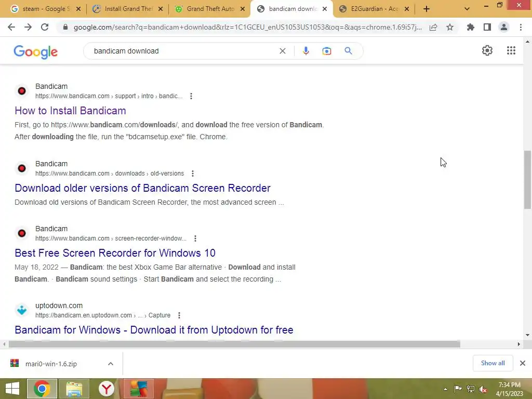This screenshot has height=399, width=532.
Task: Click the address bar URL
Action: coord(248,27)
